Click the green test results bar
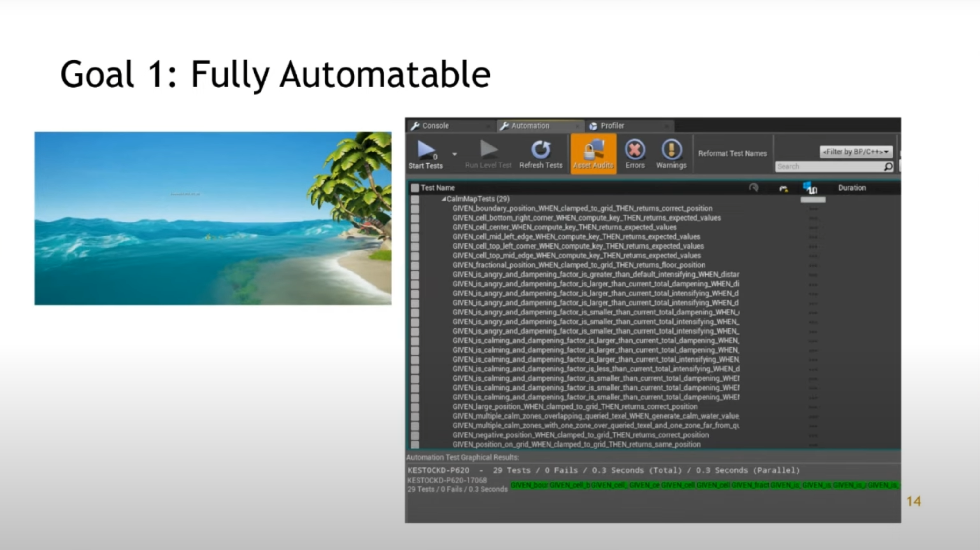 704,485
